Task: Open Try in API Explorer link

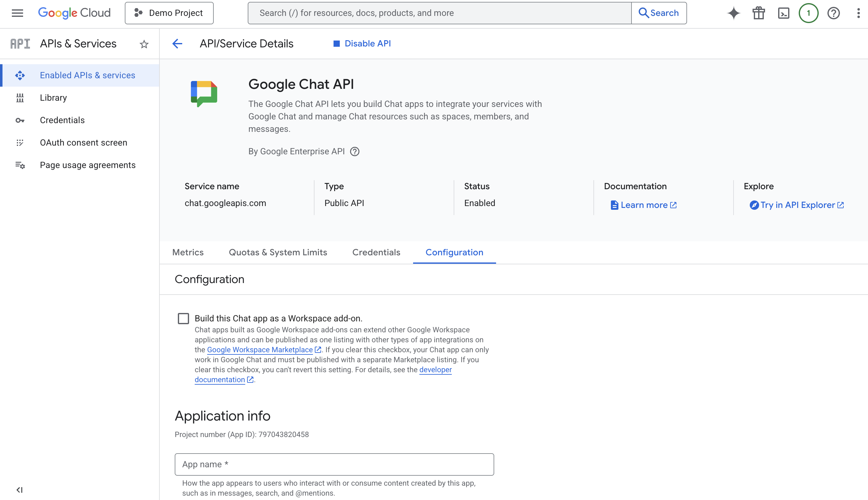Action: tap(797, 205)
